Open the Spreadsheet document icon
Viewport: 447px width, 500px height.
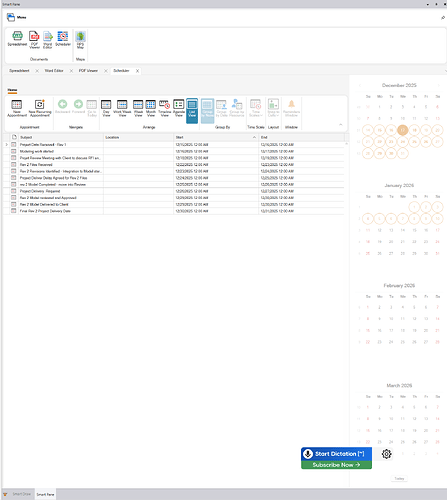17,39
